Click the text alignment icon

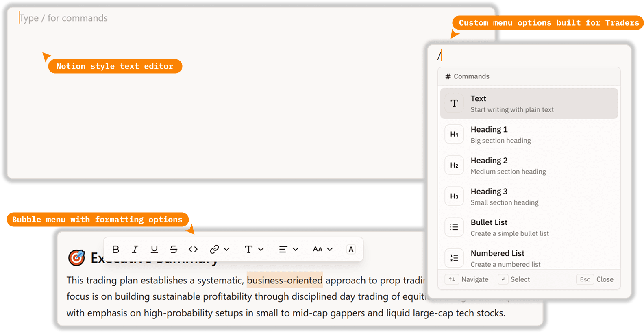283,249
